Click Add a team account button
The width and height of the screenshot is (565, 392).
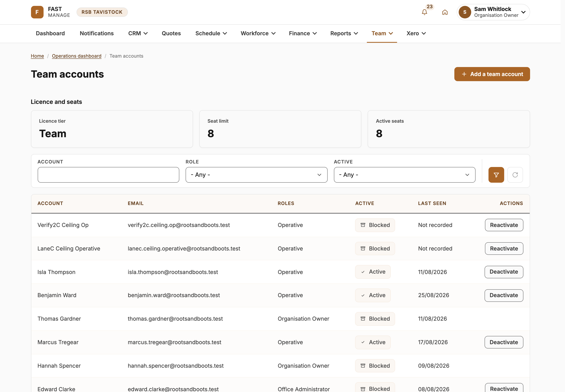(492, 74)
